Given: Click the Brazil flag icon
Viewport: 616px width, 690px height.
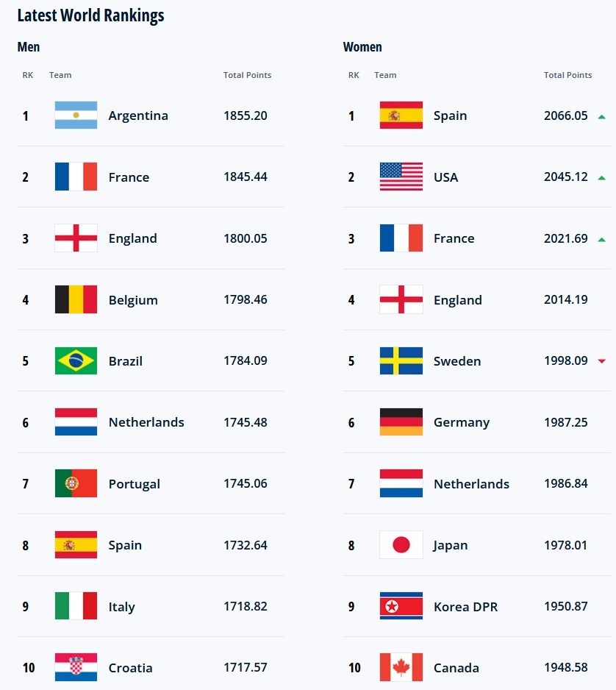Looking at the screenshot, I should point(76,361).
